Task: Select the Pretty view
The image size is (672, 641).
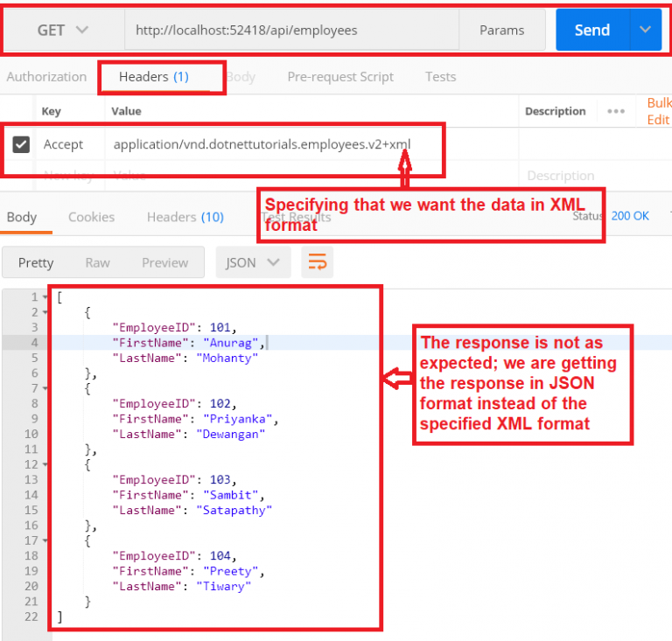Action: click(36, 263)
